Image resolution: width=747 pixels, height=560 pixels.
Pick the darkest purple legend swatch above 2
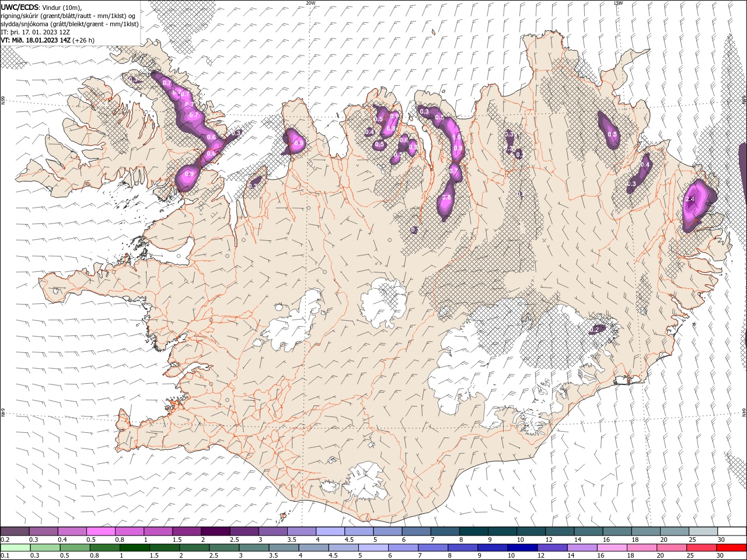[x=215, y=531]
